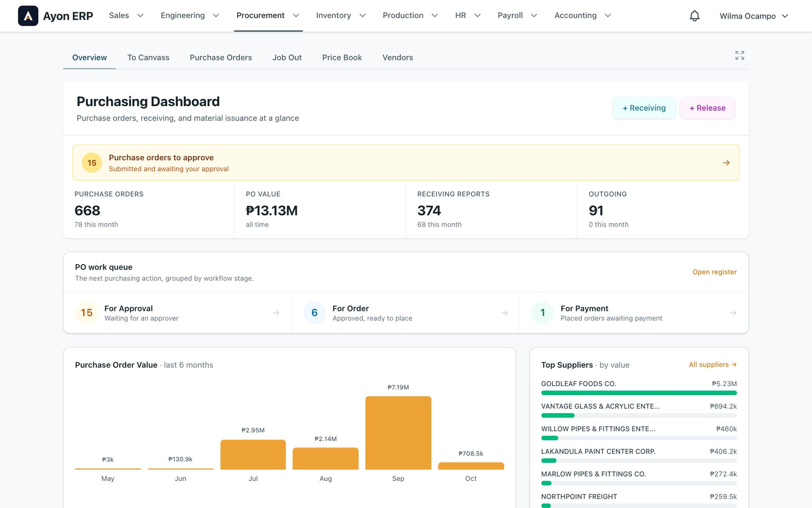Expand the Accounting dropdown chevron
812x508 pixels.
tap(608, 16)
